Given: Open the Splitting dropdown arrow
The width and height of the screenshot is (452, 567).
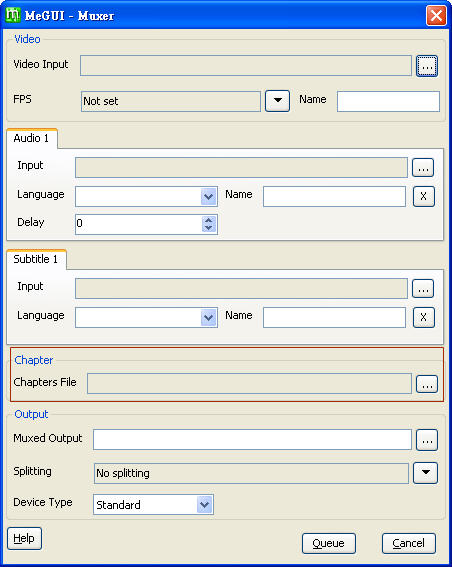Looking at the screenshot, I should point(426,473).
